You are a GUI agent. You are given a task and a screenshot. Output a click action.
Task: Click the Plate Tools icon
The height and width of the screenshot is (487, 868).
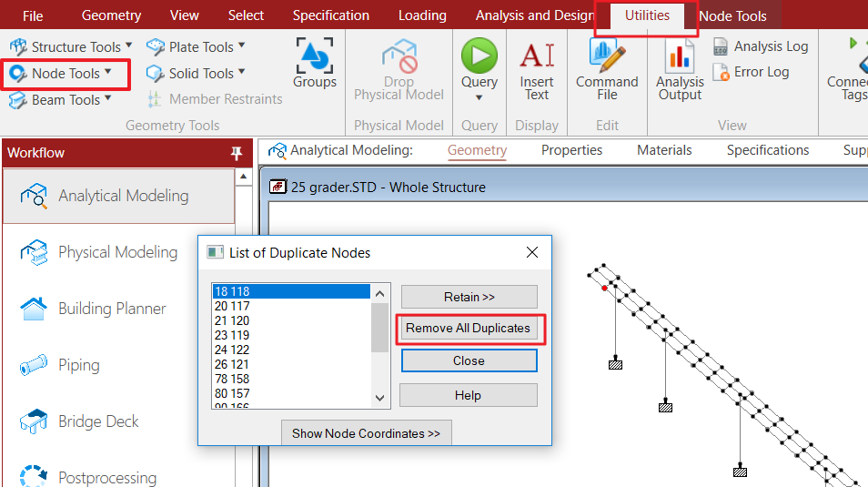click(156, 47)
